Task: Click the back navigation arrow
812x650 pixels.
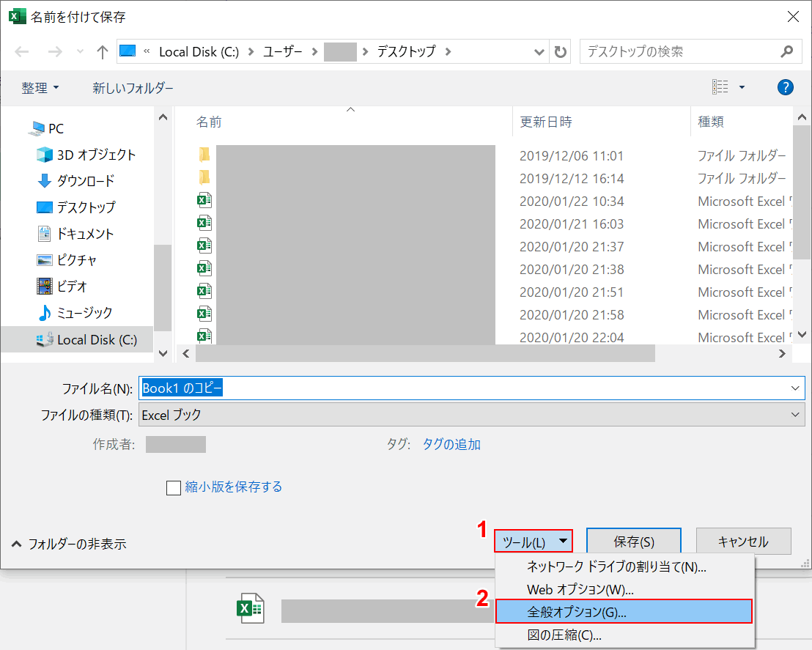Action: tap(21, 51)
